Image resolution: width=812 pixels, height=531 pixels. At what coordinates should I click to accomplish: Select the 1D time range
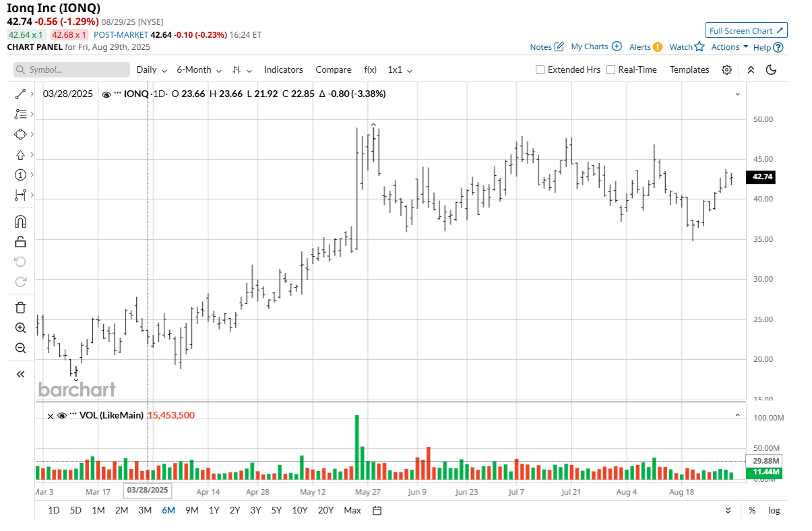54,510
